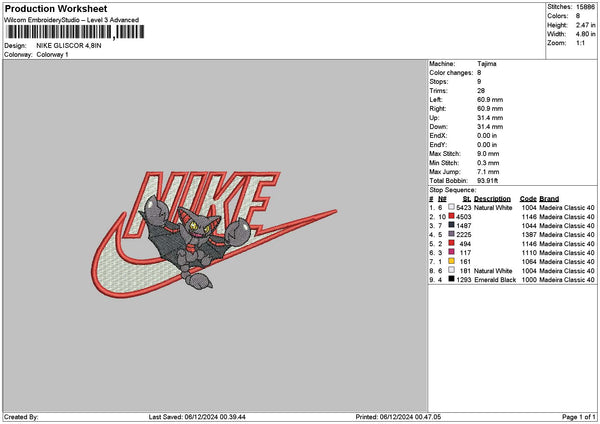
Task: Select the magenta swatch next to 117 stitches
Action: [452, 252]
